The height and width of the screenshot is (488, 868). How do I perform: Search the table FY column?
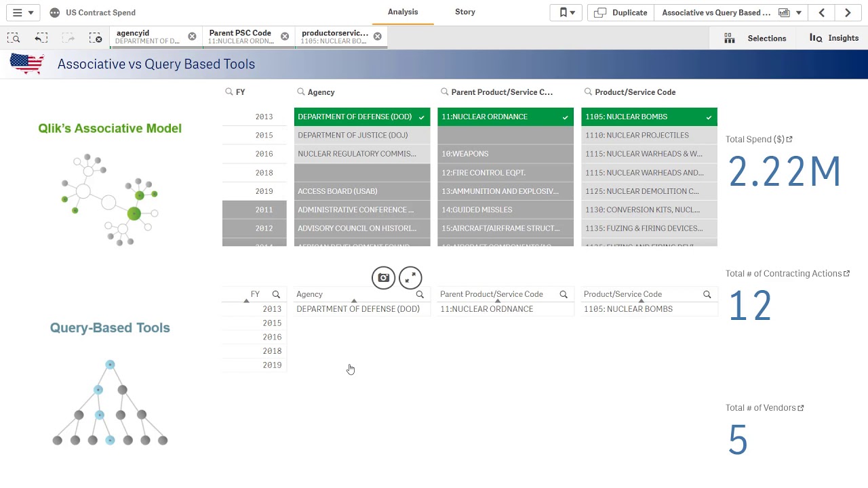[x=276, y=294]
